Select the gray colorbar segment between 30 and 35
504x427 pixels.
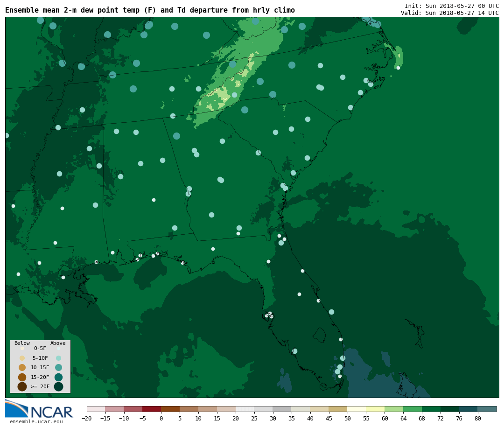click(282, 409)
